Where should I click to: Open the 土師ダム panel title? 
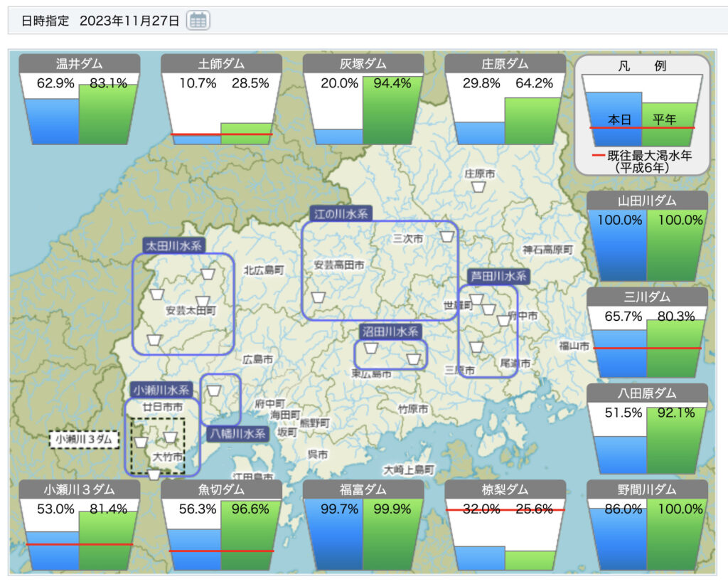[x=221, y=64]
